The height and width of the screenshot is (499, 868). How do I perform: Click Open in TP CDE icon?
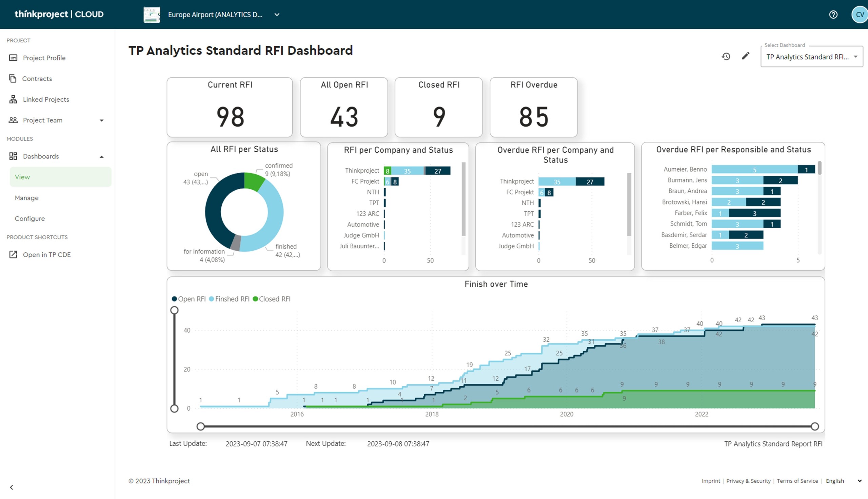tap(13, 254)
